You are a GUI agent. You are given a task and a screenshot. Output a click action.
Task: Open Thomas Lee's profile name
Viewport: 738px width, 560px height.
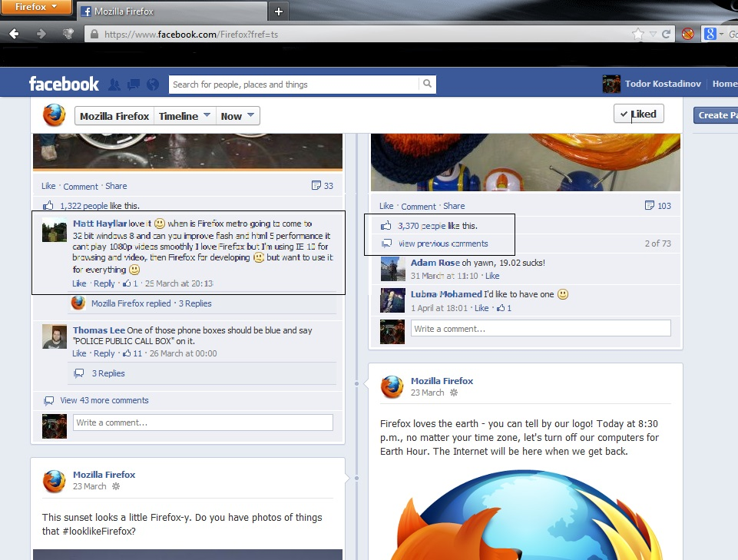(99, 330)
